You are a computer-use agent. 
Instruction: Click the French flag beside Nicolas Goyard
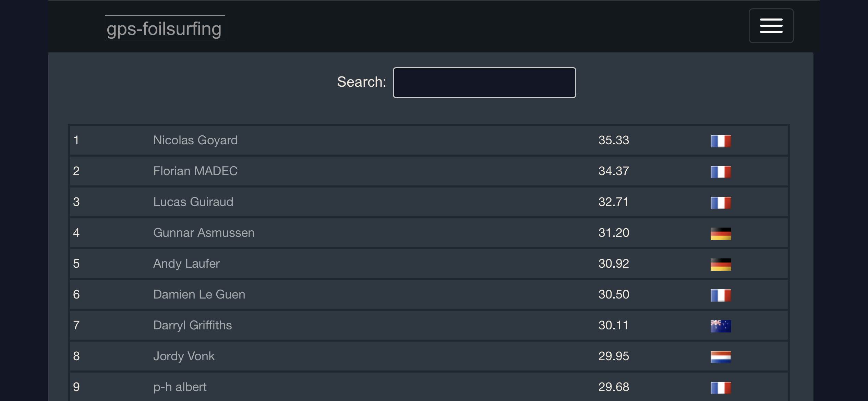[x=721, y=141]
